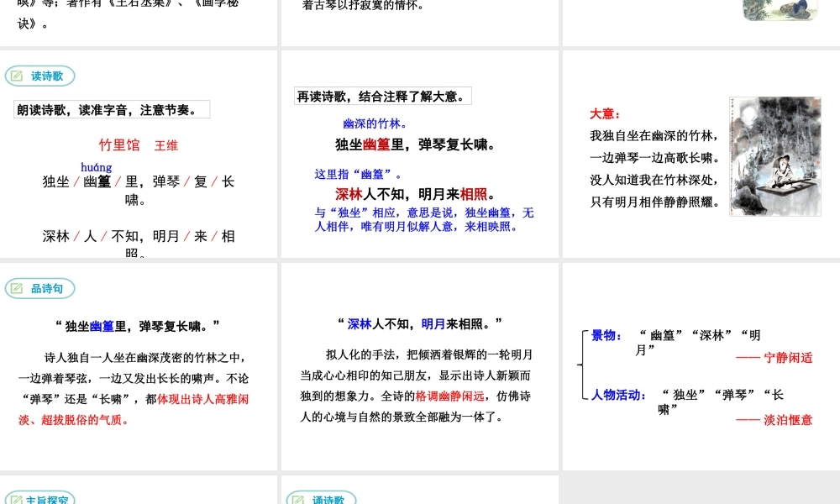This screenshot has width=840, height=504.
Task: Click the sentence 只有明月相伴静静照耀。
Action: point(654,202)
